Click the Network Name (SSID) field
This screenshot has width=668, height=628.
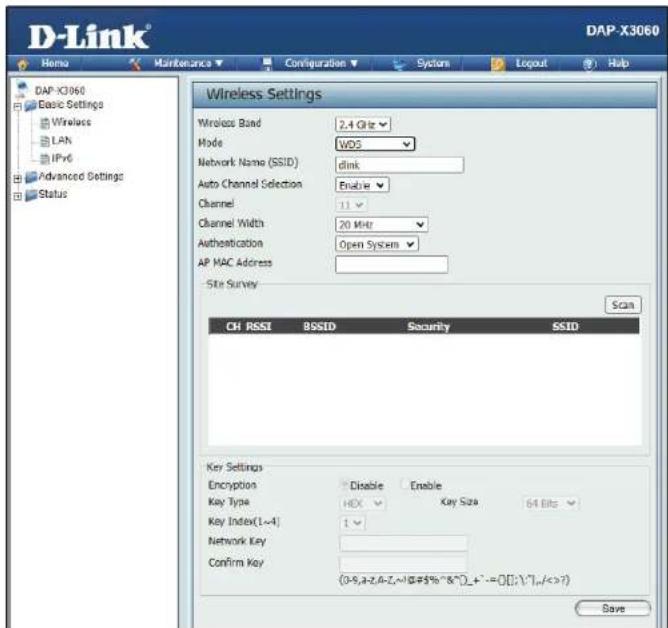400,165
